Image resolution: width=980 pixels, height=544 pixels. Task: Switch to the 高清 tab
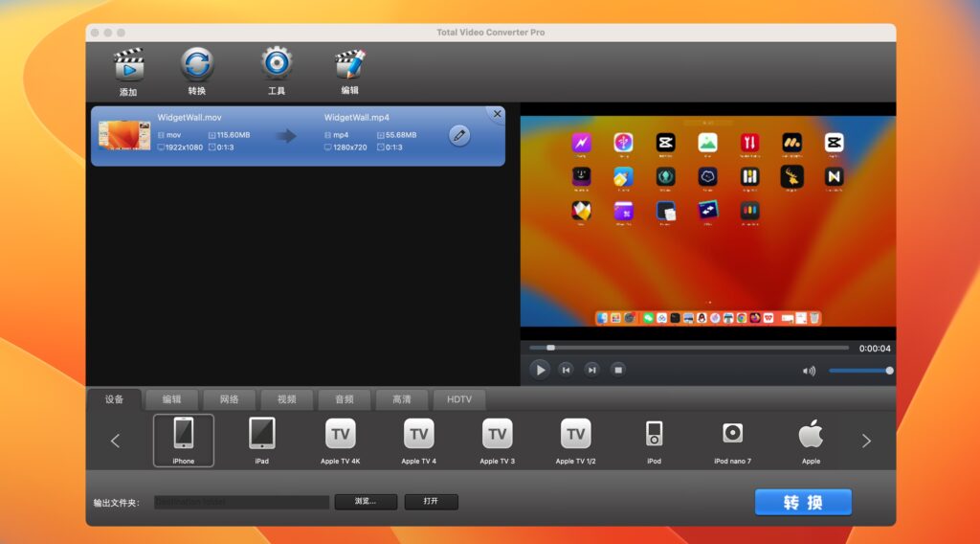coord(402,399)
